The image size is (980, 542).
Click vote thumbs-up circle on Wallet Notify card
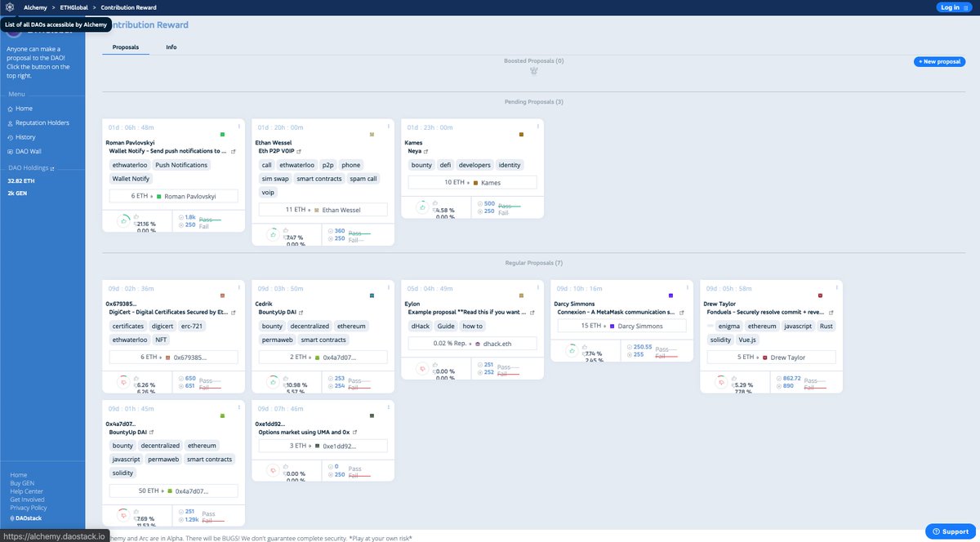[122, 220]
